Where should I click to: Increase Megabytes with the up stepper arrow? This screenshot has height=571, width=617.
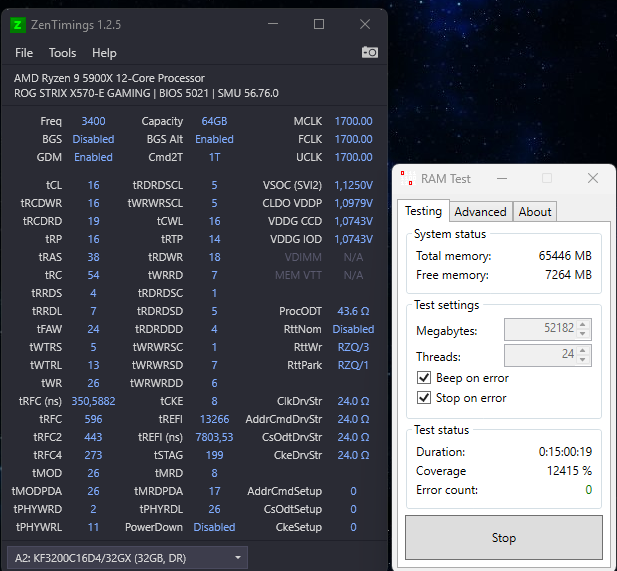pos(583,324)
